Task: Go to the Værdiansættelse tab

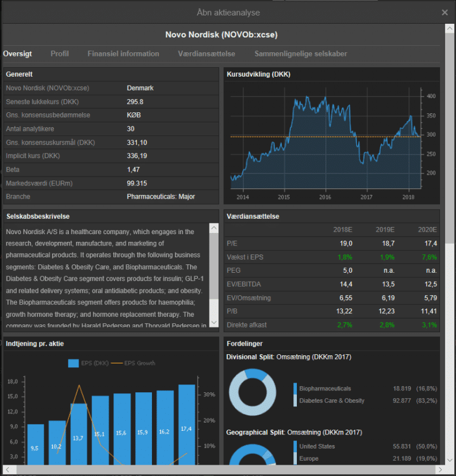Action: [x=206, y=53]
